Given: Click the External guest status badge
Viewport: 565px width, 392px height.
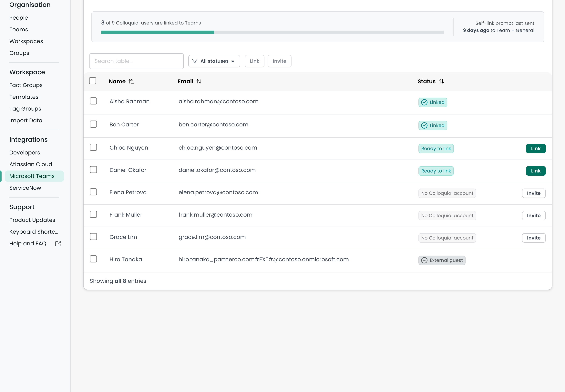Looking at the screenshot, I should coord(442,260).
